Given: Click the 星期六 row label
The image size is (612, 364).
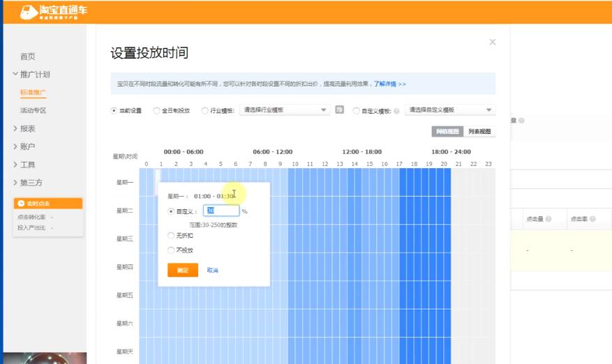Looking at the screenshot, I should [125, 324].
